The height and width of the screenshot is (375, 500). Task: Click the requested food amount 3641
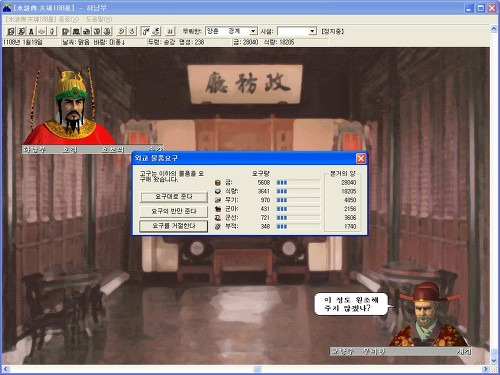264,191
